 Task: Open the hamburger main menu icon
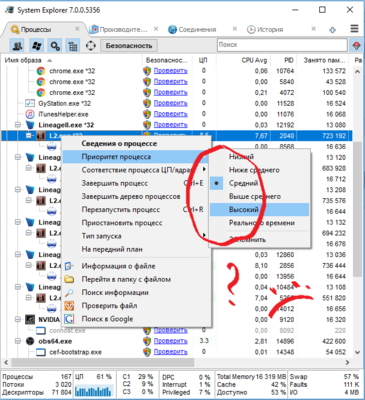354,29
